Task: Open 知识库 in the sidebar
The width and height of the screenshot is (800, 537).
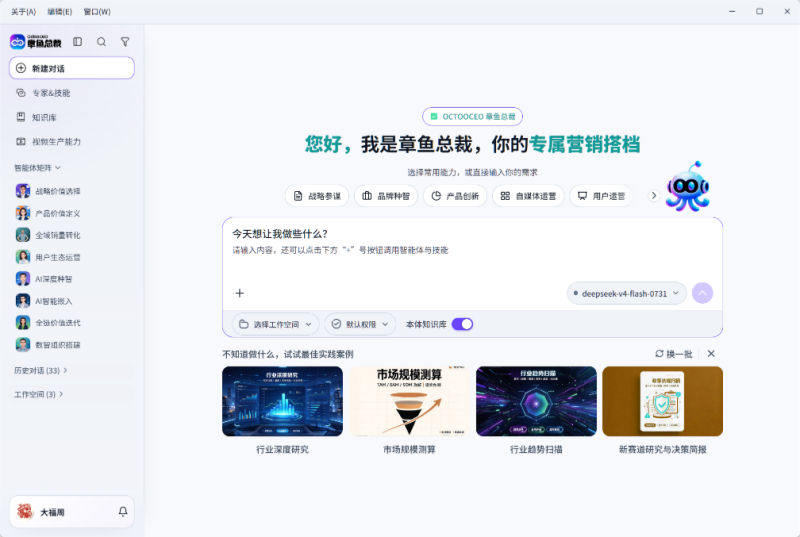Action: 72,117
